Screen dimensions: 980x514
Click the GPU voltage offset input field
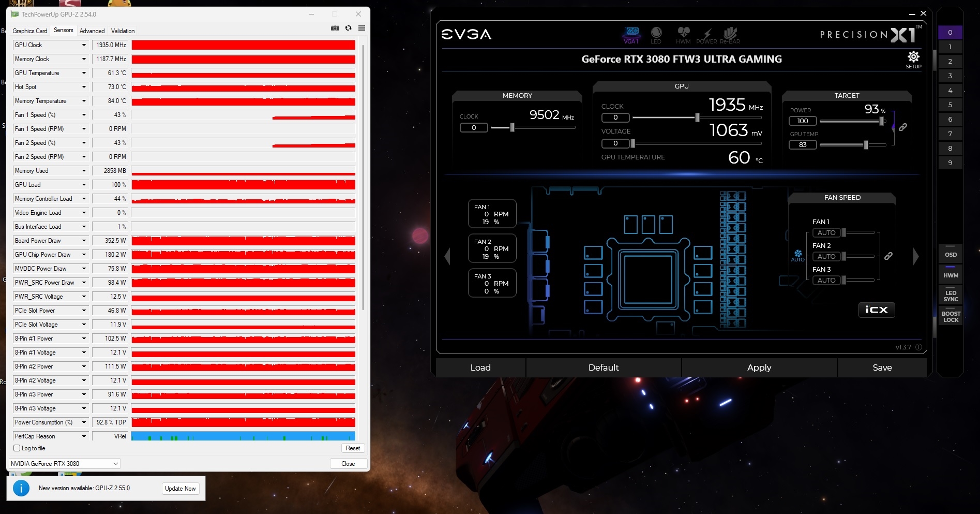[x=615, y=143]
